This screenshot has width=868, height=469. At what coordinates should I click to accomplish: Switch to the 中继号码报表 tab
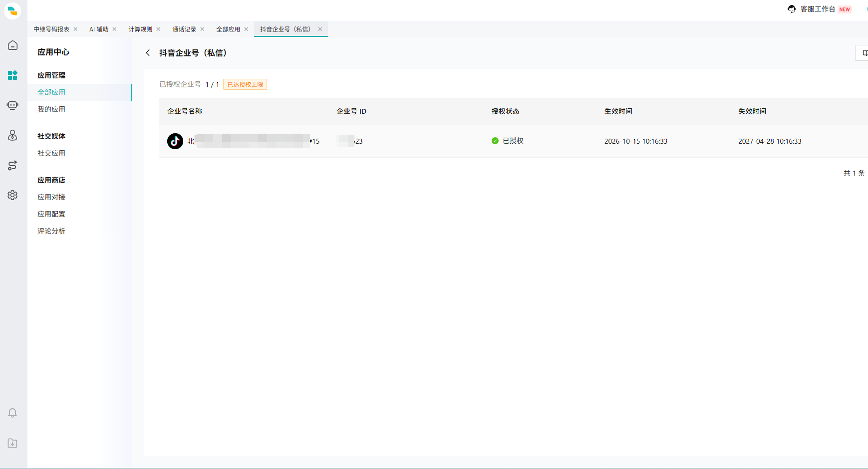pos(51,29)
